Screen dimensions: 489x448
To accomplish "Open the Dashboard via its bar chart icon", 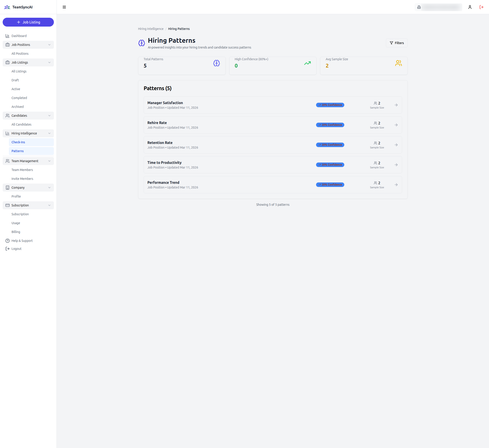I will (8, 36).
